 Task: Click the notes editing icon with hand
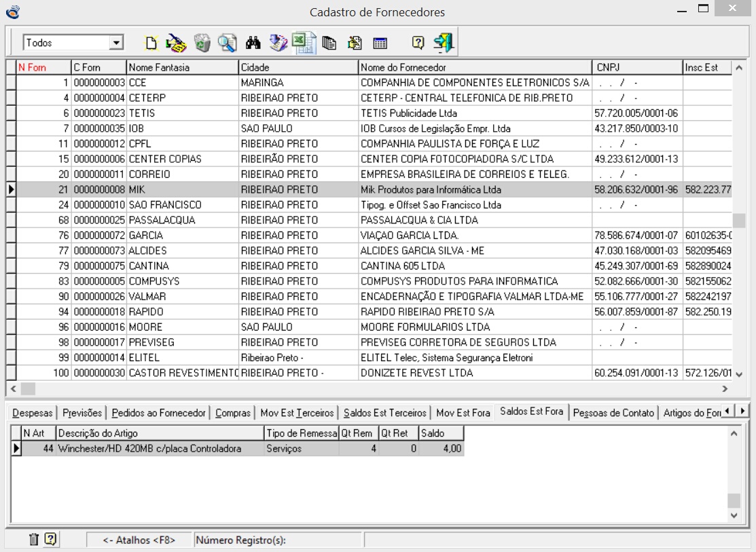coord(355,43)
